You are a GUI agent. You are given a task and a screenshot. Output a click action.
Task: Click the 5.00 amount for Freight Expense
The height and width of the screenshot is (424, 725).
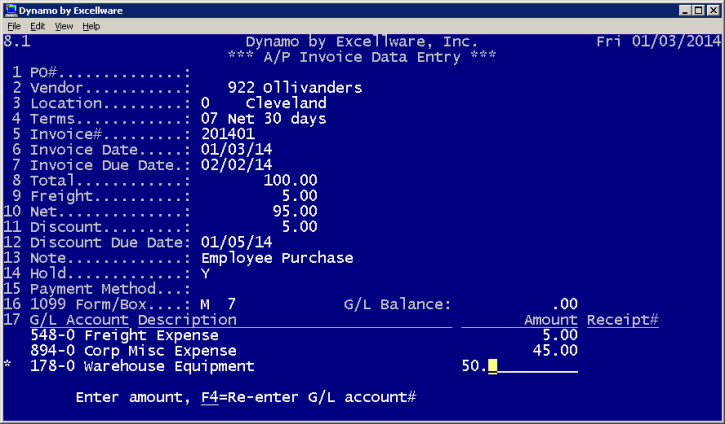(x=560, y=335)
